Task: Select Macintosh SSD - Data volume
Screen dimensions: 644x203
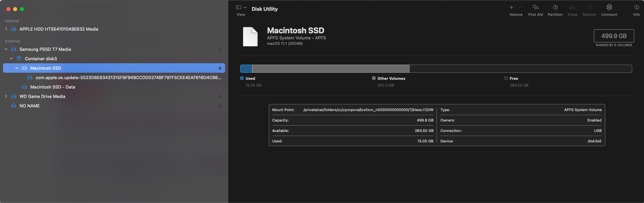Action: (52, 87)
